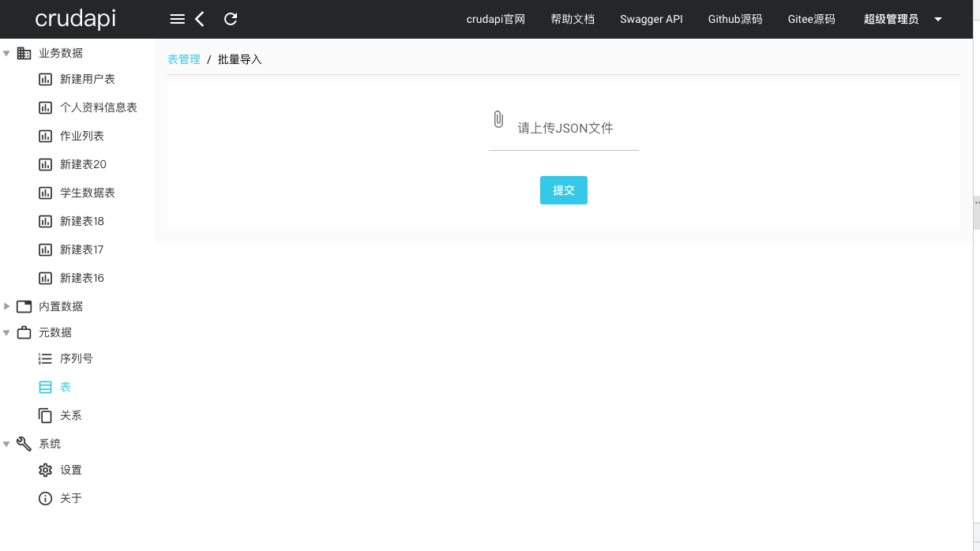Click the 内置数据 group label
980x551 pixels.
(61, 306)
